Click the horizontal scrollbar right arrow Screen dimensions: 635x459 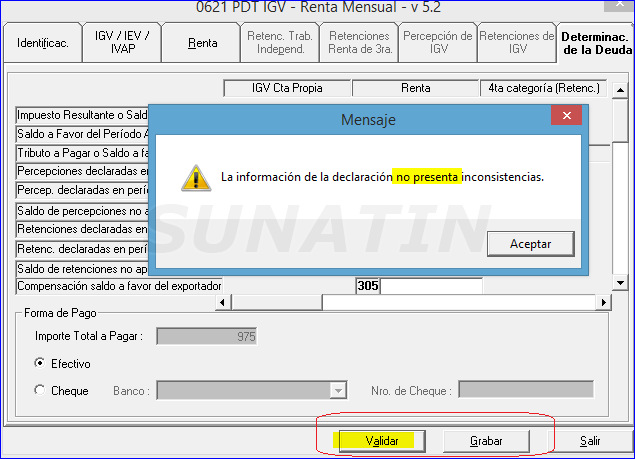pos(603,302)
